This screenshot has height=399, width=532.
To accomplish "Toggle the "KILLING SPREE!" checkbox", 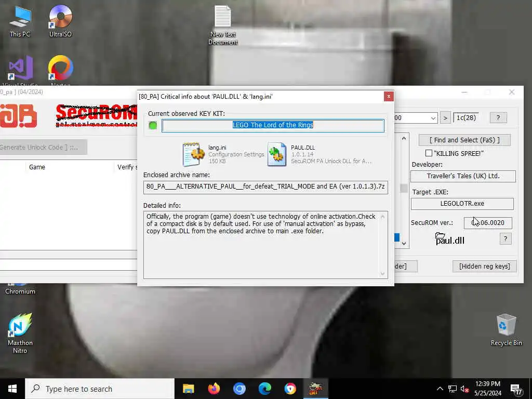I will (x=429, y=153).
